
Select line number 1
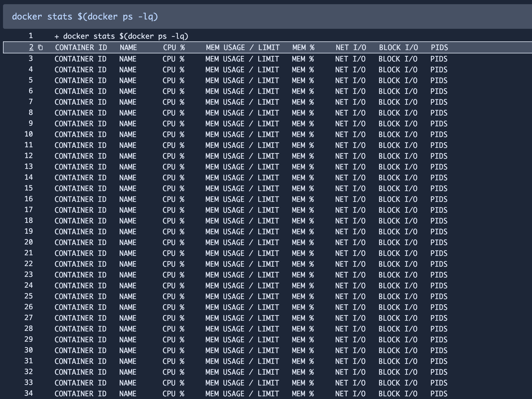click(x=31, y=36)
